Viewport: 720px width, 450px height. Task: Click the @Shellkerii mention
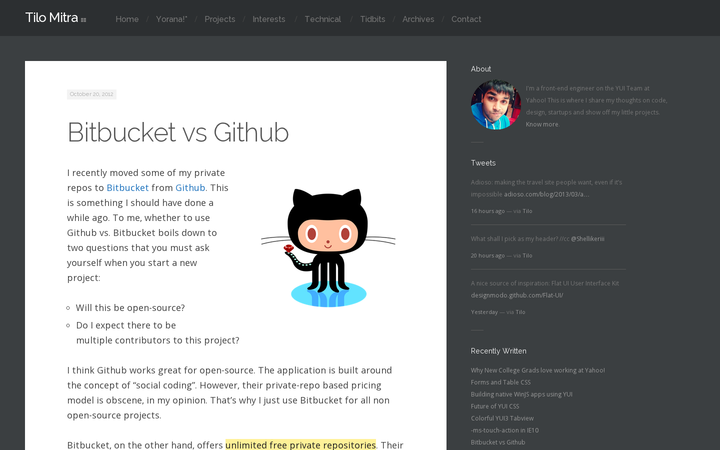coord(587,239)
